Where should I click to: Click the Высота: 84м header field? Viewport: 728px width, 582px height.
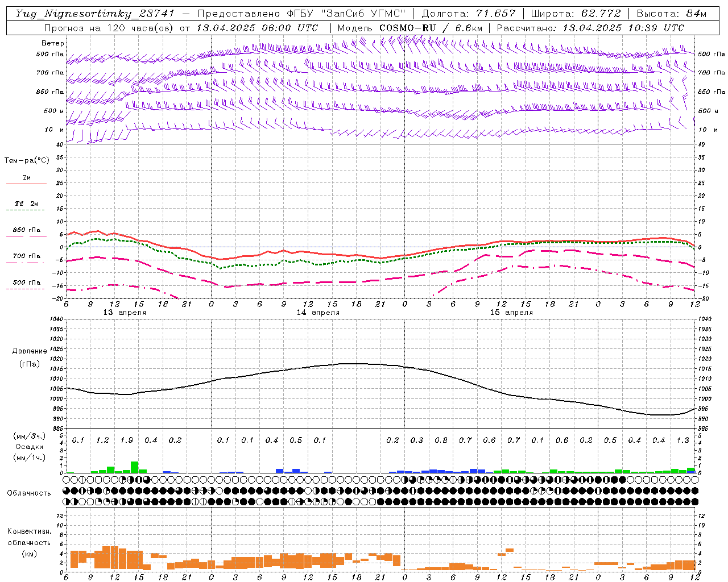tap(671, 14)
